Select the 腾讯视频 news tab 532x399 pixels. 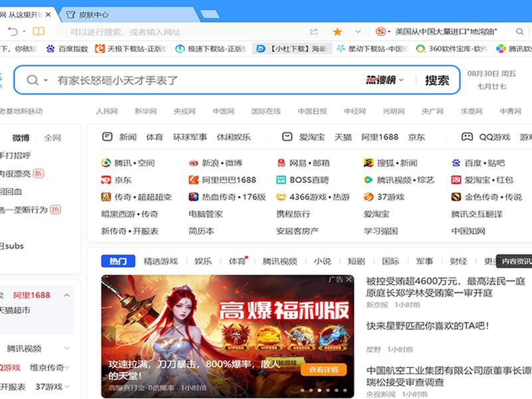280,261
